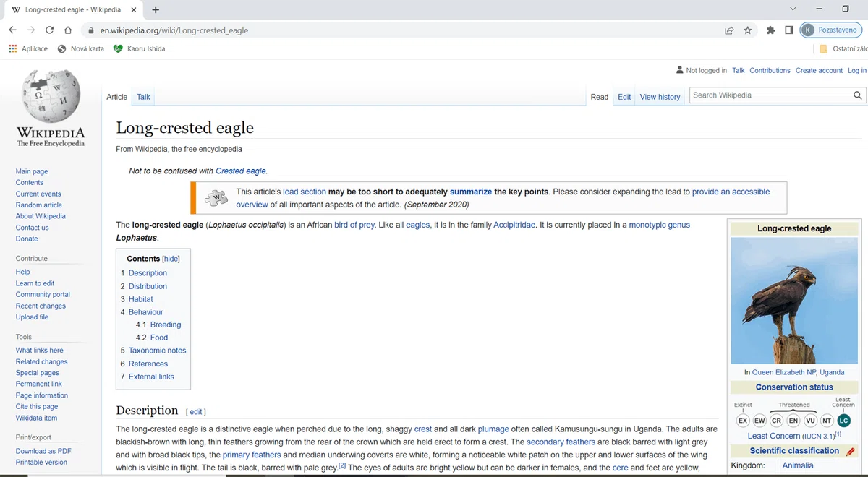Open the Crested eagle hatnote link
Image resolution: width=868 pixels, height=477 pixels.
[x=241, y=171]
